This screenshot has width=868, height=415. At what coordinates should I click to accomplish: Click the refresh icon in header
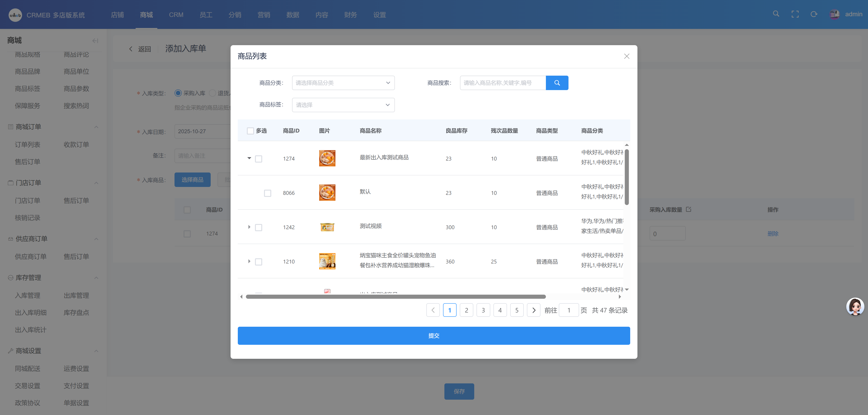[x=814, y=14]
